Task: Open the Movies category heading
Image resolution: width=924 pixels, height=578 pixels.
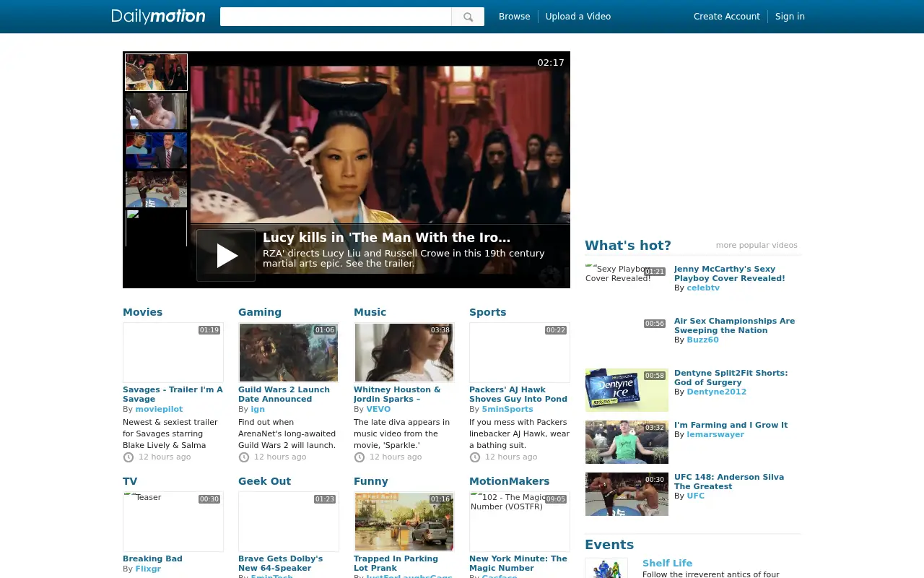Action: click(142, 312)
